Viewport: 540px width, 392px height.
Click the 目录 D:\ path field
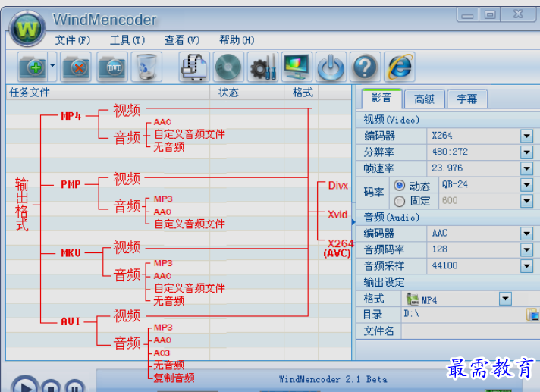[x=463, y=315]
